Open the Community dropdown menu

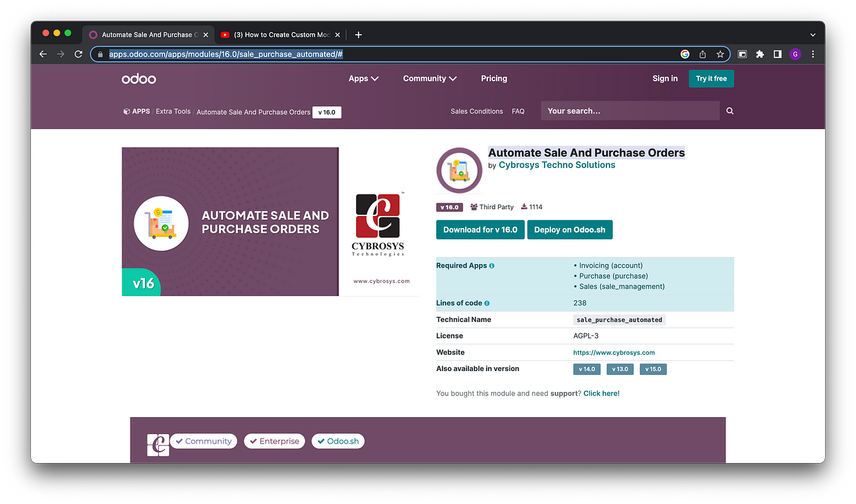(x=430, y=79)
